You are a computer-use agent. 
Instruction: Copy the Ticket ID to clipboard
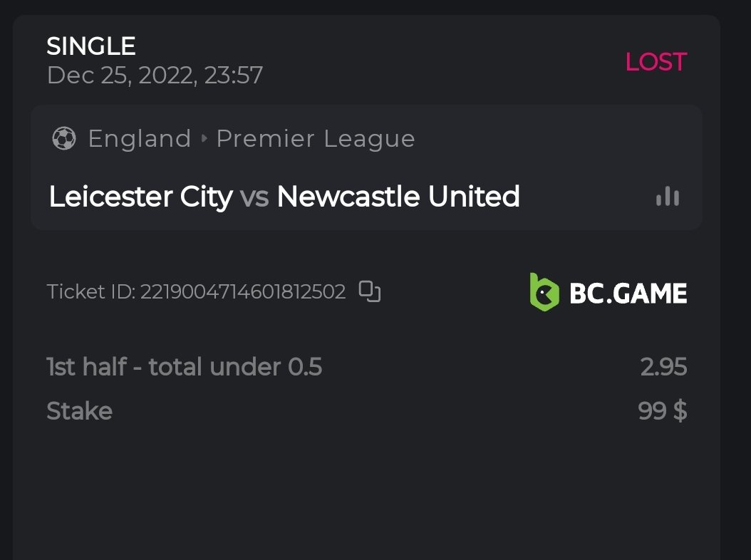pos(370,291)
